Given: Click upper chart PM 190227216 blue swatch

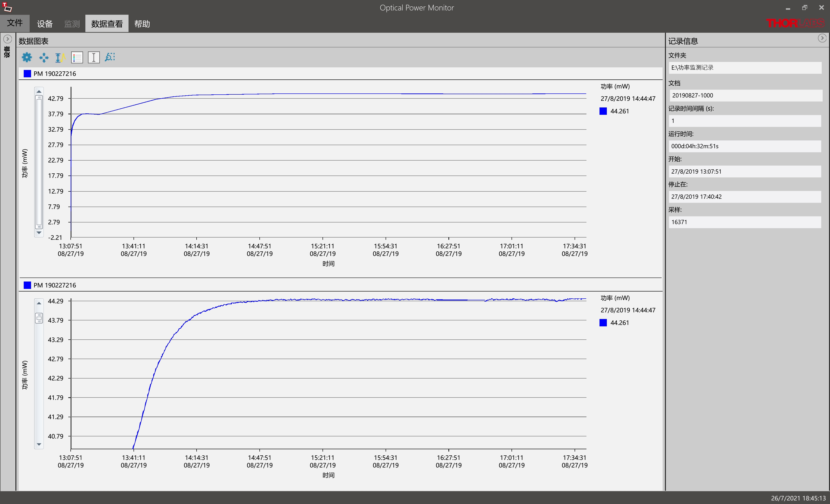Looking at the screenshot, I should 27,74.
